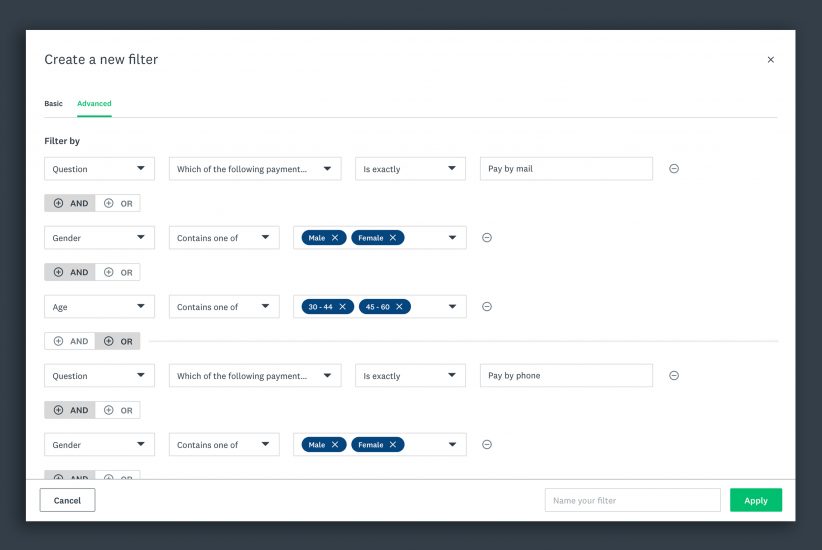Expand gender values arrow under Pay by phone row

(452, 445)
